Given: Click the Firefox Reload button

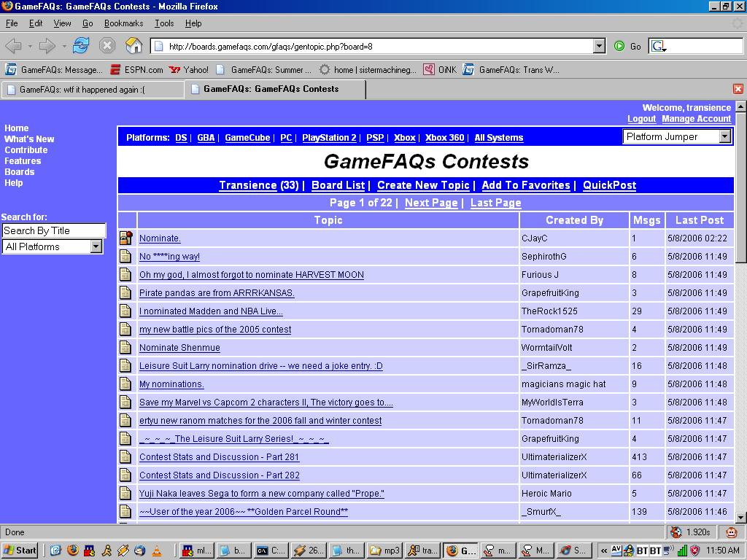Looking at the screenshot, I should tap(81, 46).
